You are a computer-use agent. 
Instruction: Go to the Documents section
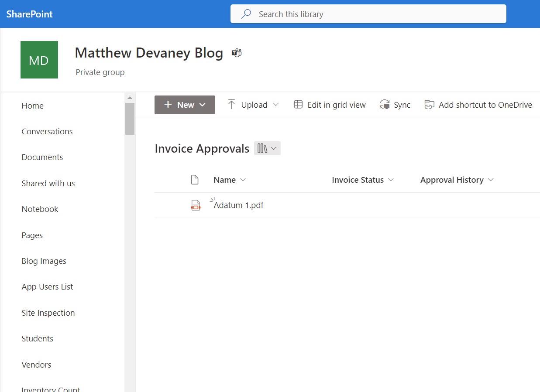[x=42, y=157]
